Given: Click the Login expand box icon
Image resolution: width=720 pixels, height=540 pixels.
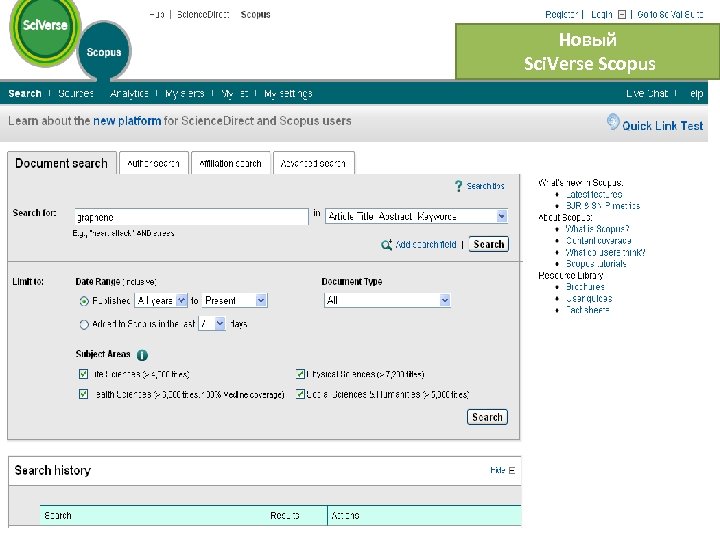Looking at the screenshot, I should pyautogui.click(x=622, y=15).
